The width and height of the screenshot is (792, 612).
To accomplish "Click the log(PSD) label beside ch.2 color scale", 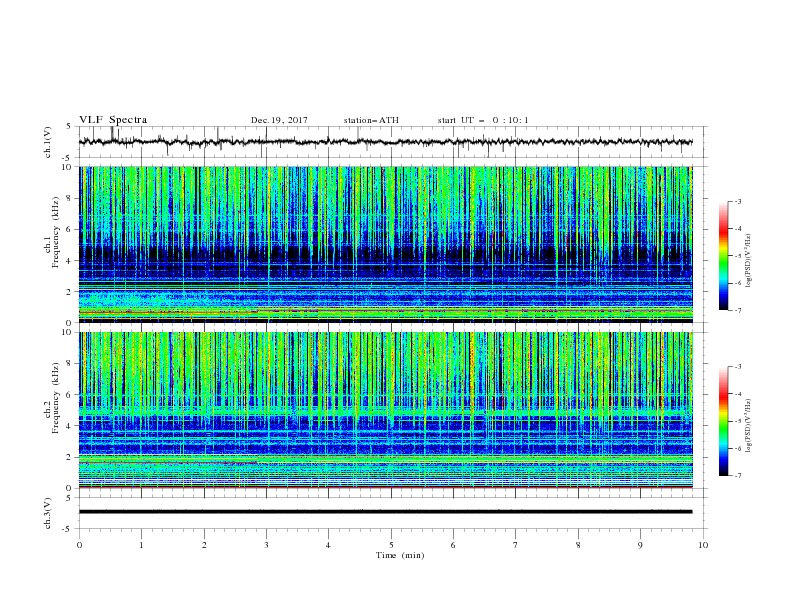I will 749,426.
